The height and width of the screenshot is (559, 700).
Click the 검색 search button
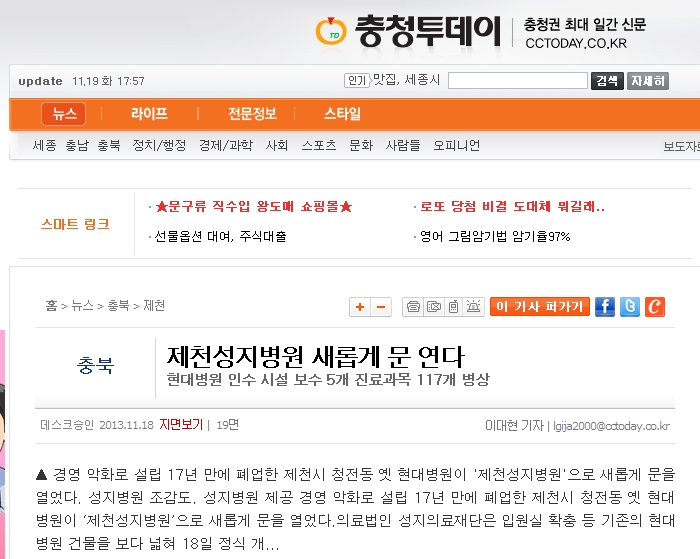click(x=607, y=81)
